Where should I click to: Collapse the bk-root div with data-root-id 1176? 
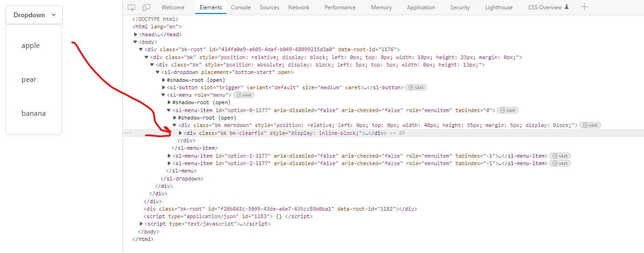[141, 49]
